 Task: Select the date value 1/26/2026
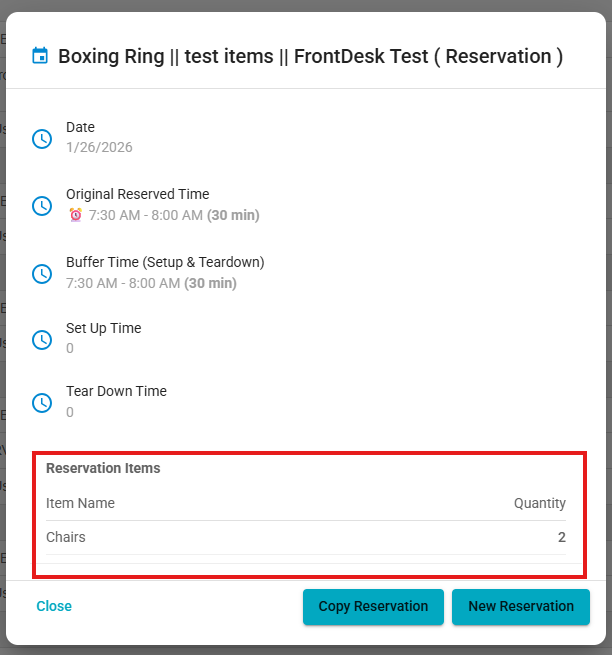pos(99,147)
